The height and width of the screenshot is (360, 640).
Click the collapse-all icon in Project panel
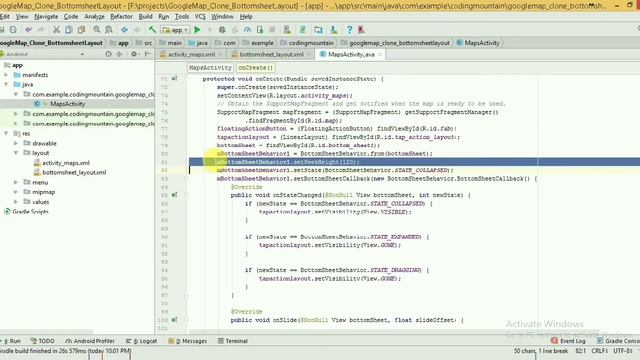tap(119, 54)
